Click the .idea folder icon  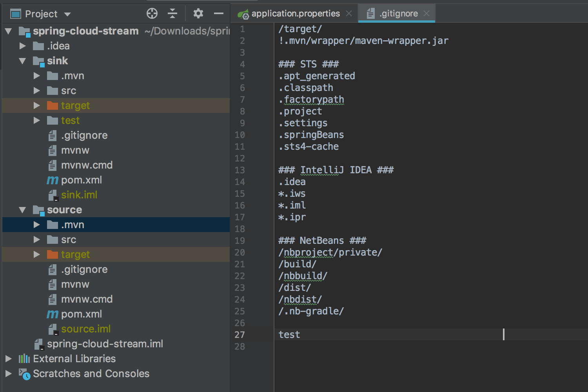click(x=38, y=46)
